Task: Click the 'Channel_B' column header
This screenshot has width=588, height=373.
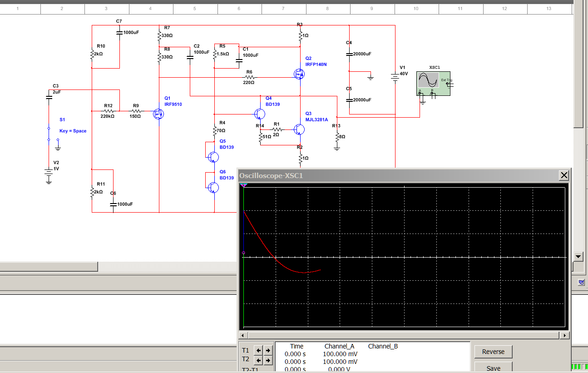Action: coord(383,346)
